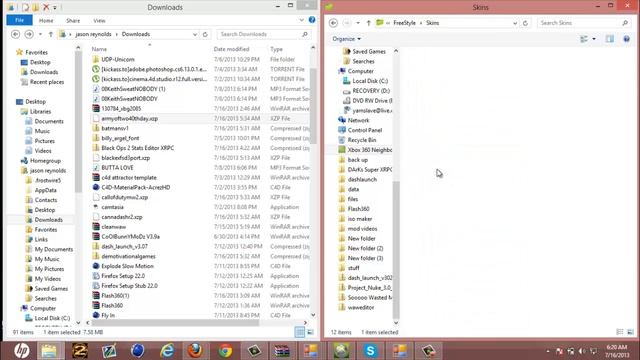Sort files by Date modified column

(231, 49)
